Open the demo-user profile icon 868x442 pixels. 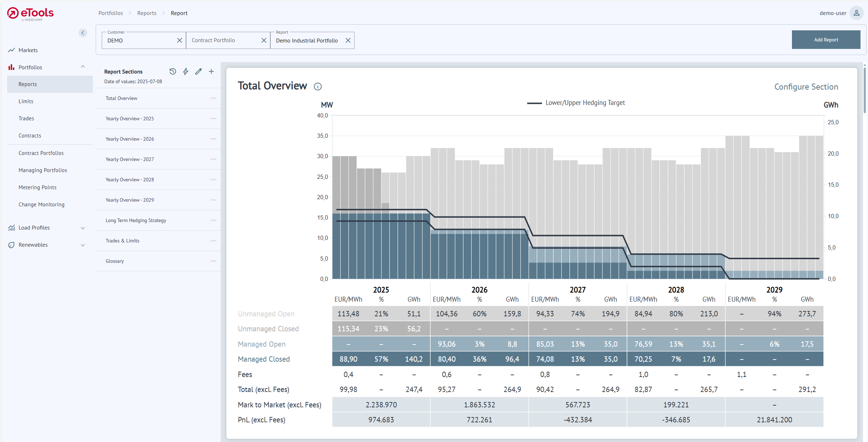pyautogui.click(x=856, y=13)
